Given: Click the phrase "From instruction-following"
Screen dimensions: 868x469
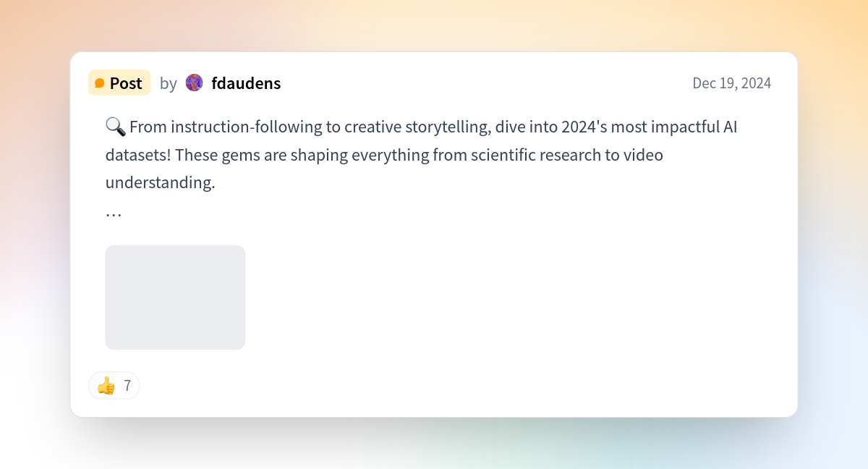Looking at the screenshot, I should tap(226, 127).
